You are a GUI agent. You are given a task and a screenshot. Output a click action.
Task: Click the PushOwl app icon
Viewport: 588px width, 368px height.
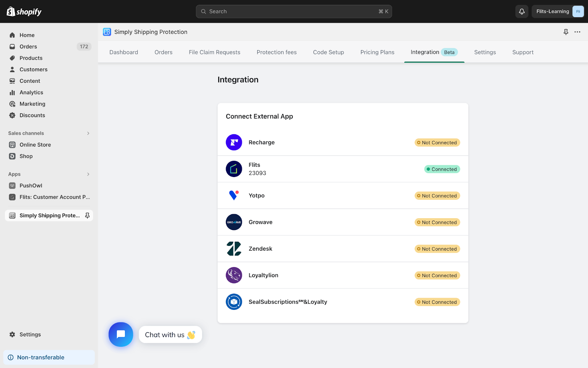point(12,185)
